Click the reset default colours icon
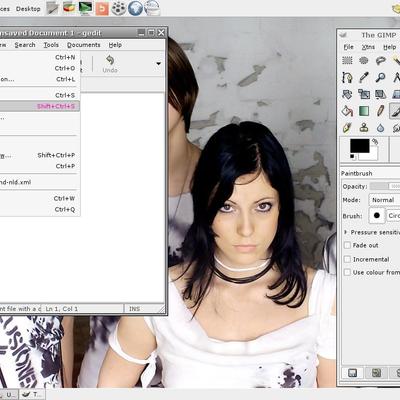400x400 pixels. (x=352, y=156)
